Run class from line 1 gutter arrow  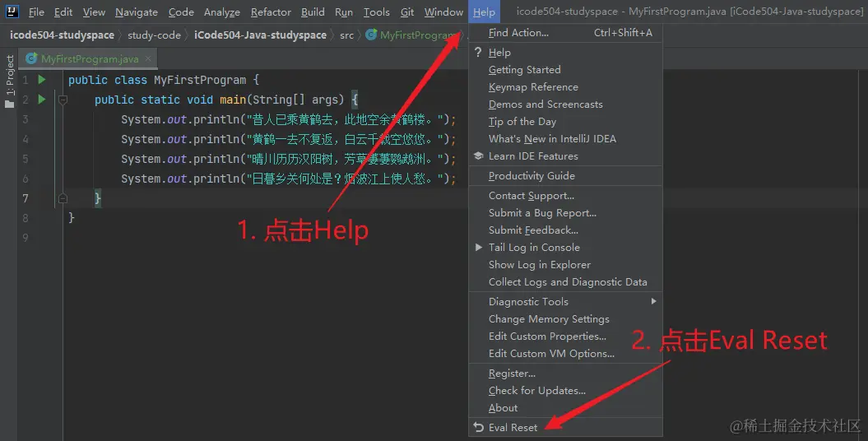coord(41,80)
